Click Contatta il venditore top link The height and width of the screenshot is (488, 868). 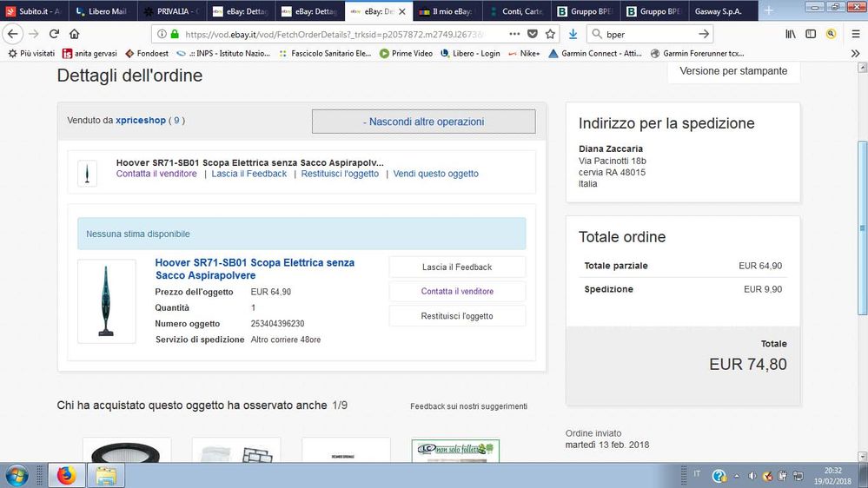click(x=156, y=174)
